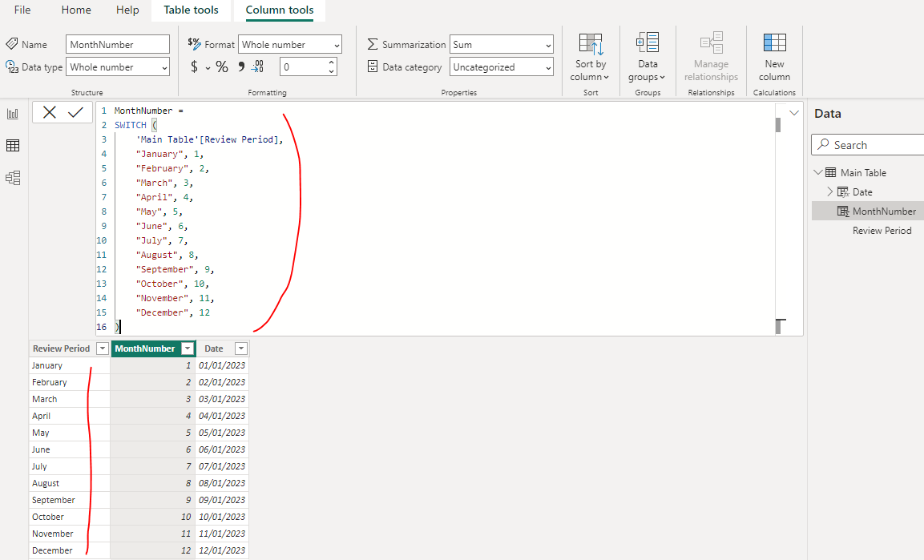
Task: Open MonthNumber column filter dropdown
Action: click(188, 348)
